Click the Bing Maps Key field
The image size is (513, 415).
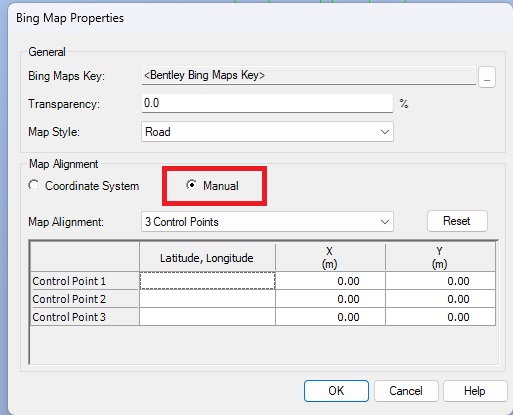pyautogui.click(x=309, y=75)
